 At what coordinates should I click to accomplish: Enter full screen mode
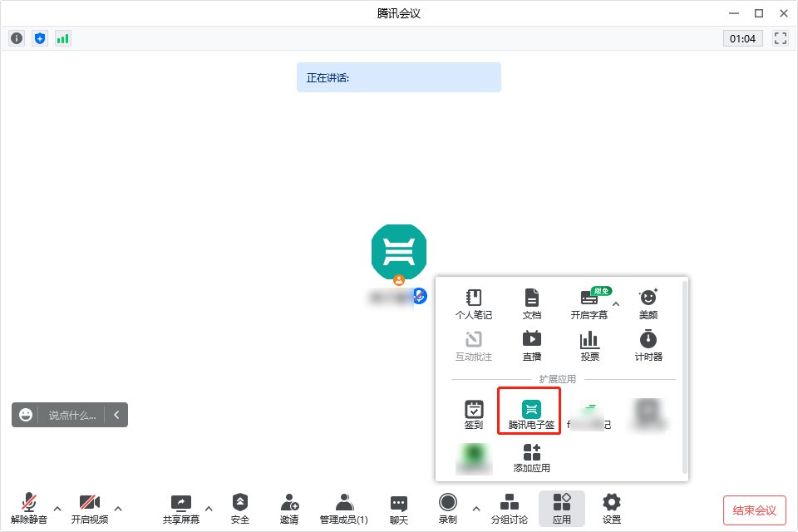tap(781, 38)
